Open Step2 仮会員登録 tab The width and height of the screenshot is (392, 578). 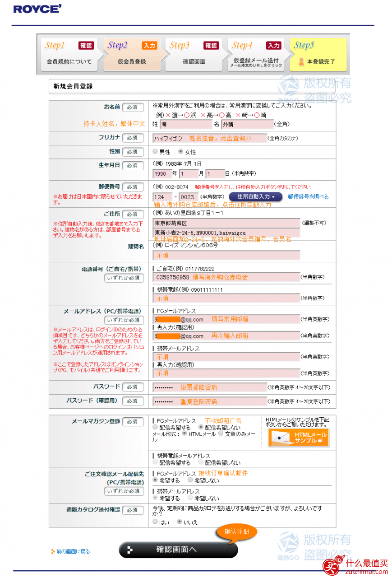[132, 55]
